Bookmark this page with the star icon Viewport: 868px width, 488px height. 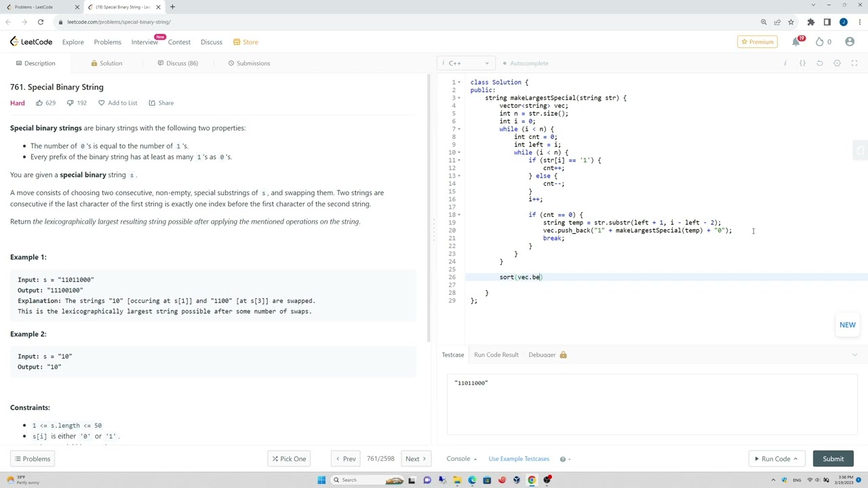(x=791, y=22)
